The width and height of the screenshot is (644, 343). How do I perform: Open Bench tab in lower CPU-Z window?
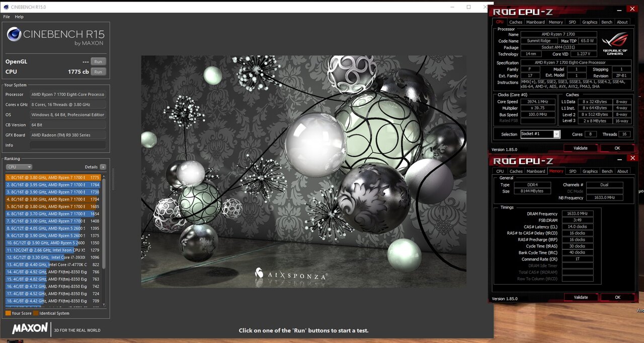tap(607, 171)
